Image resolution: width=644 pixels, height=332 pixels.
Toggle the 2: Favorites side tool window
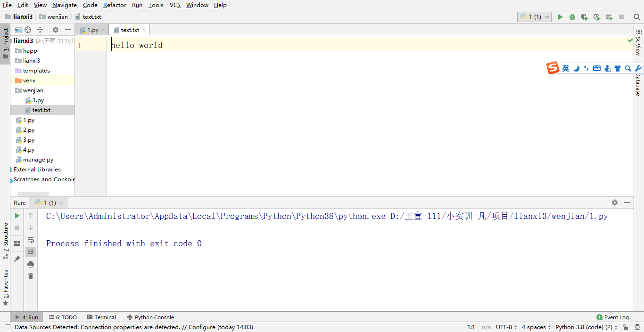[5, 287]
